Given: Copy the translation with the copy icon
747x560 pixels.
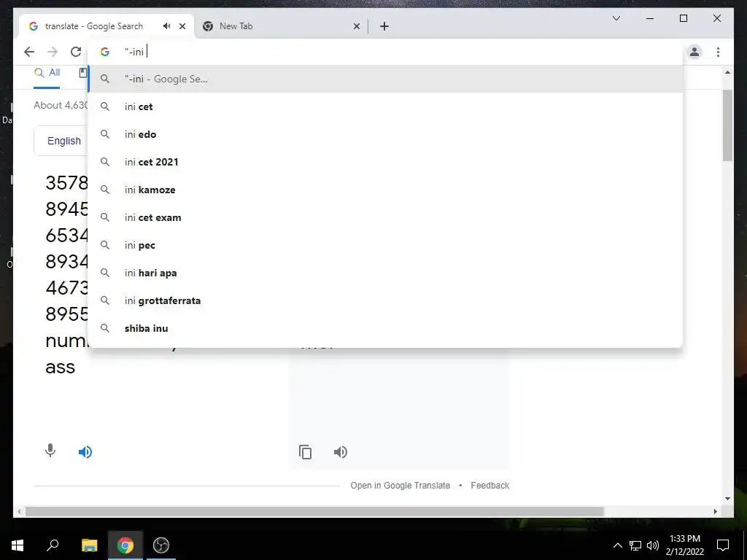Looking at the screenshot, I should point(306,452).
